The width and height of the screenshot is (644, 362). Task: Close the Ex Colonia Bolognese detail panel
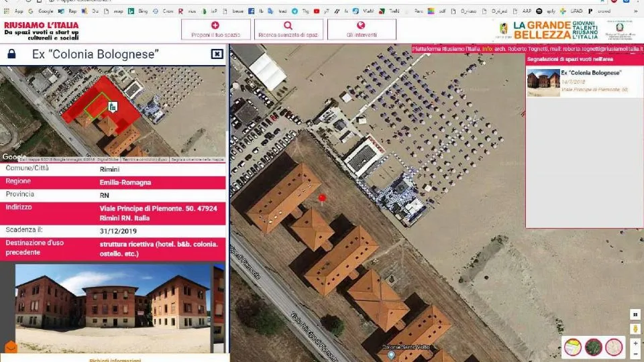(x=217, y=54)
